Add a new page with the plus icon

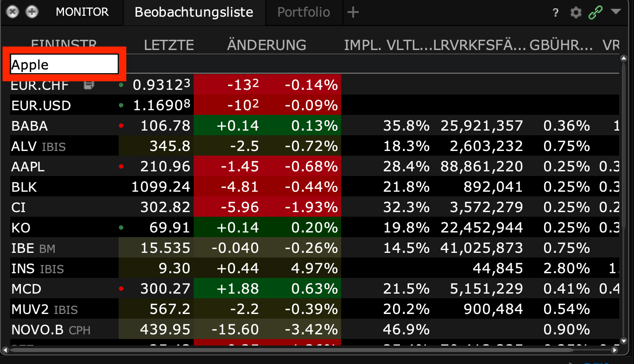[x=353, y=13]
